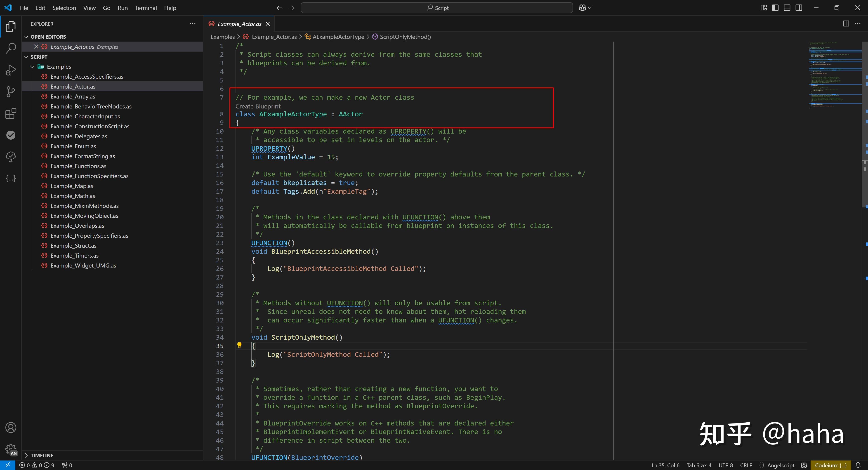Collapse the Examples folder in explorer
This screenshot has height=470, width=868.
click(x=32, y=67)
